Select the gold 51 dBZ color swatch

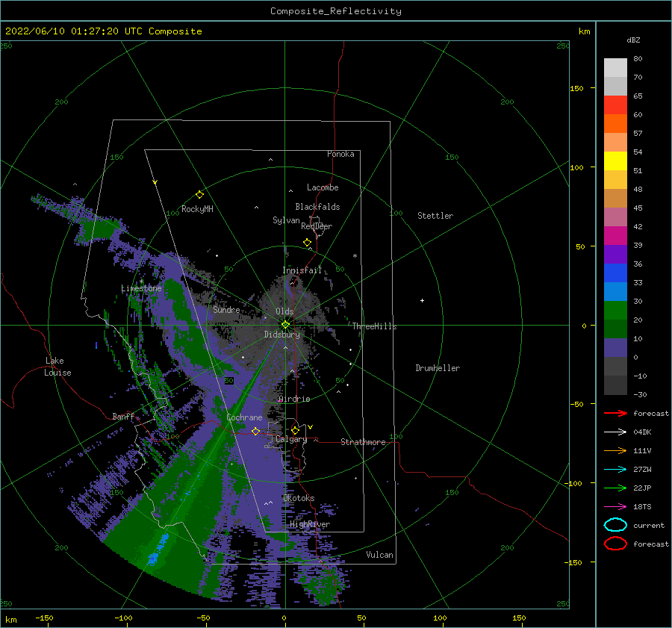615,180
